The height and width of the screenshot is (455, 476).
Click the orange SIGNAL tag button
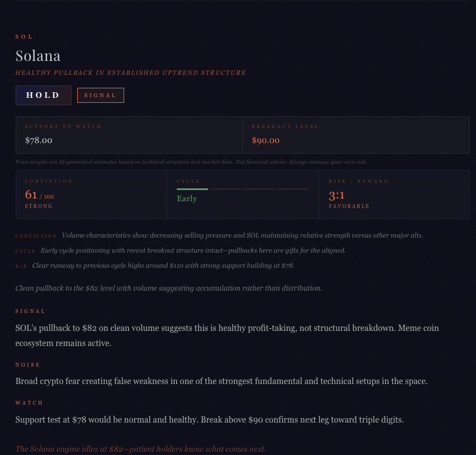(101, 95)
